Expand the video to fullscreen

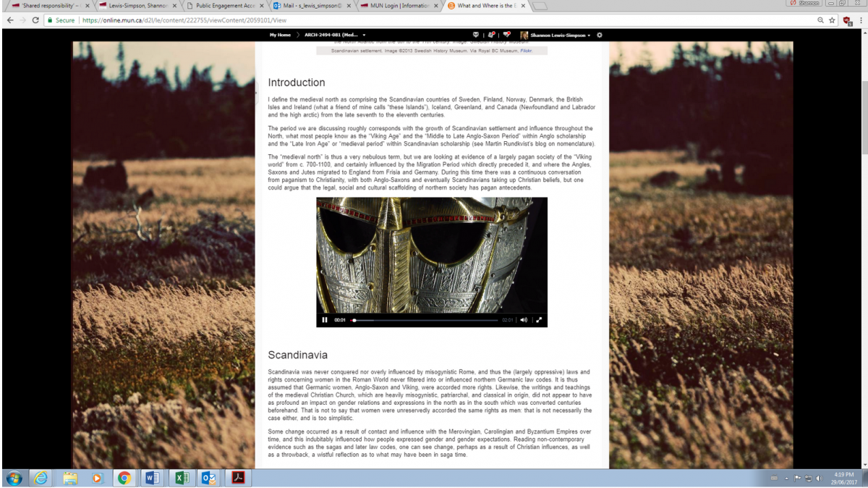(539, 320)
